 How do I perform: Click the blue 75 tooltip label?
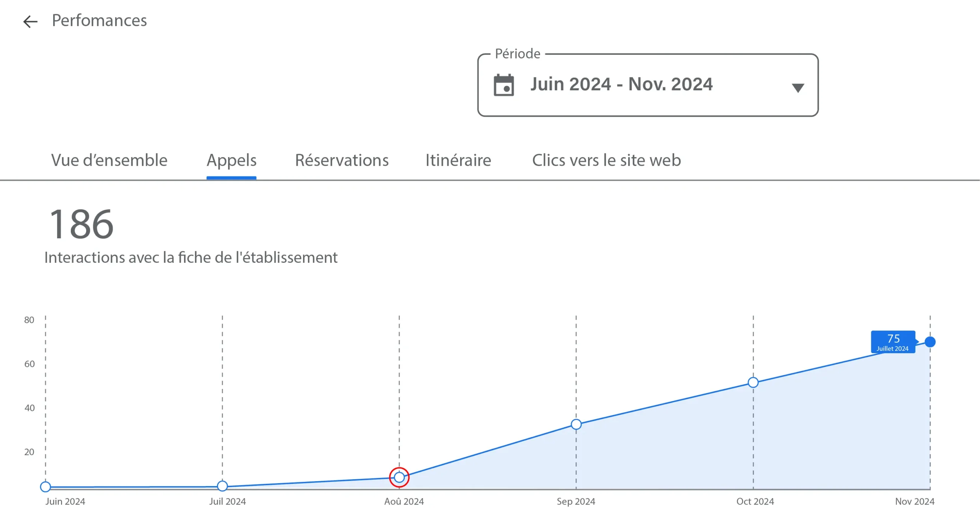tap(893, 342)
